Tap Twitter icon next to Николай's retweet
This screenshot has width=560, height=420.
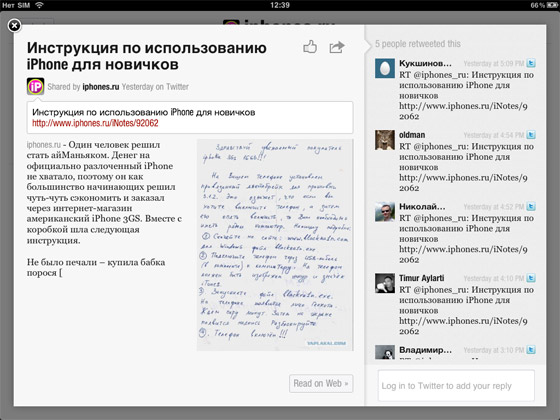(531, 206)
